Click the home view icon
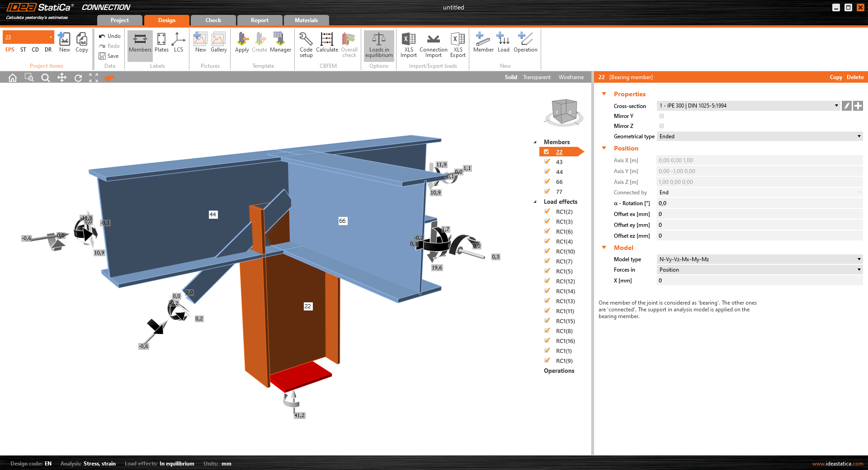The width and height of the screenshot is (868, 470). [x=13, y=78]
